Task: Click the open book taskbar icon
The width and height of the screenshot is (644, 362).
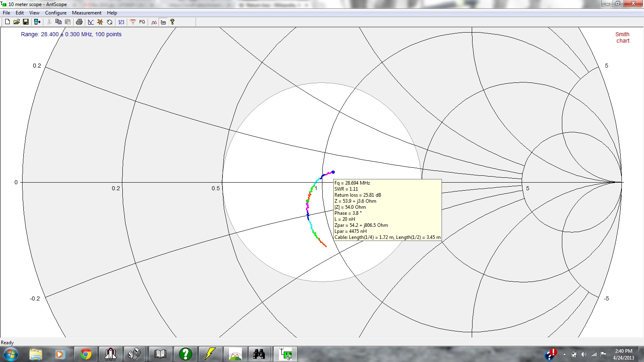Action: click(x=160, y=354)
